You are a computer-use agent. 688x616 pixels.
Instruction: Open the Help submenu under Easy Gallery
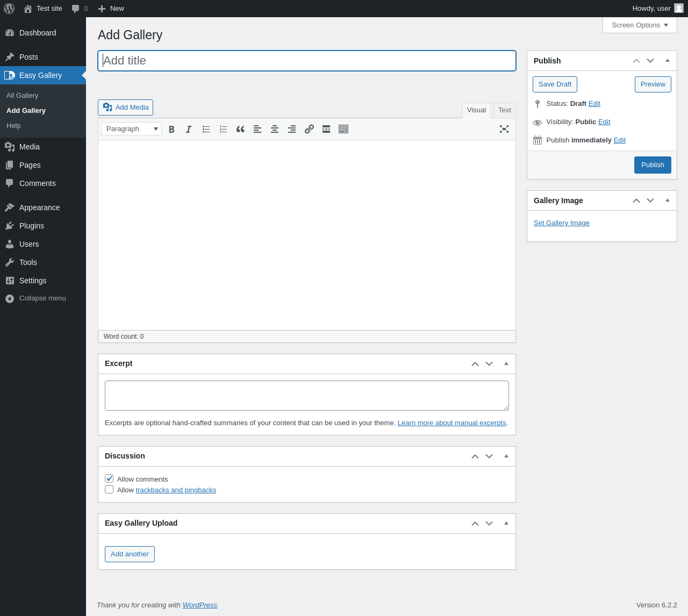[x=13, y=126]
